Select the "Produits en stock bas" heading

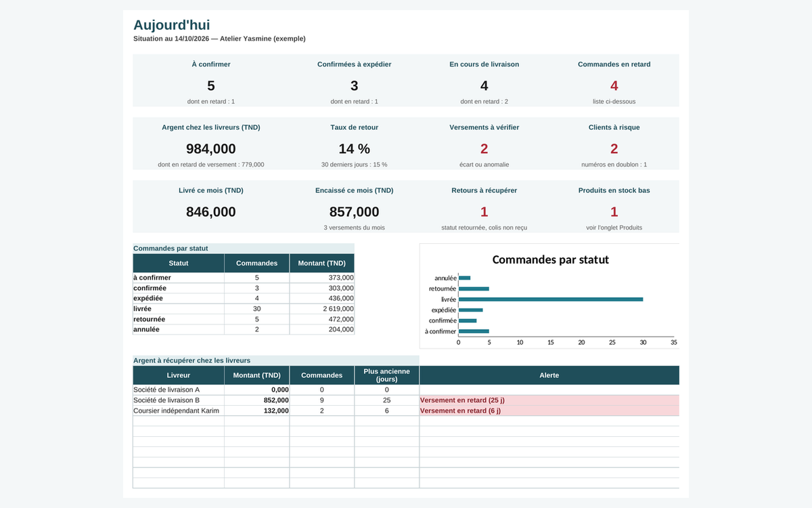pyautogui.click(x=614, y=190)
